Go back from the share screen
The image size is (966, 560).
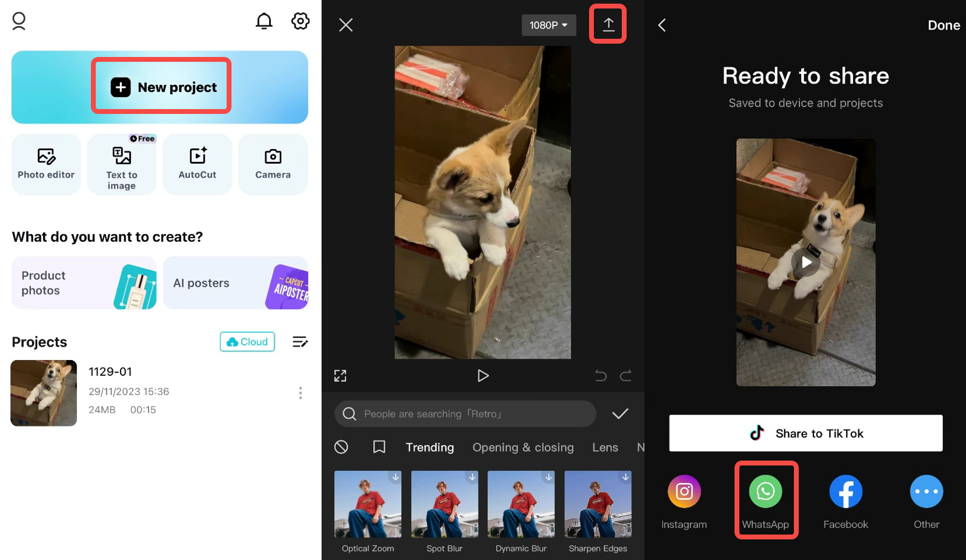click(662, 25)
